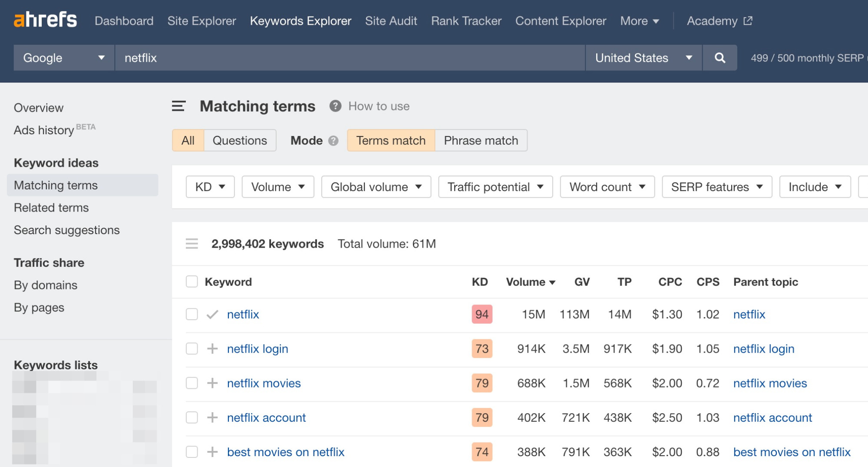This screenshot has height=467, width=868.
Task: Click the search magnifier button
Action: click(x=719, y=58)
